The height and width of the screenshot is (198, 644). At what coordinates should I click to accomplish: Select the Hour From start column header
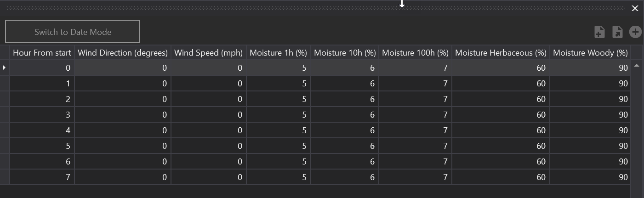pos(42,53)
